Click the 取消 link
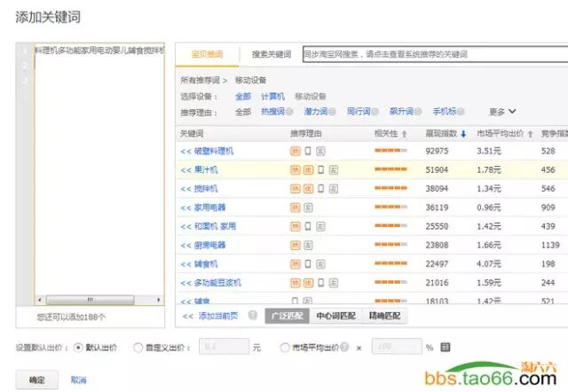This screenshot has height=392, width=568. pyautogui.click(x=79, y=380)
